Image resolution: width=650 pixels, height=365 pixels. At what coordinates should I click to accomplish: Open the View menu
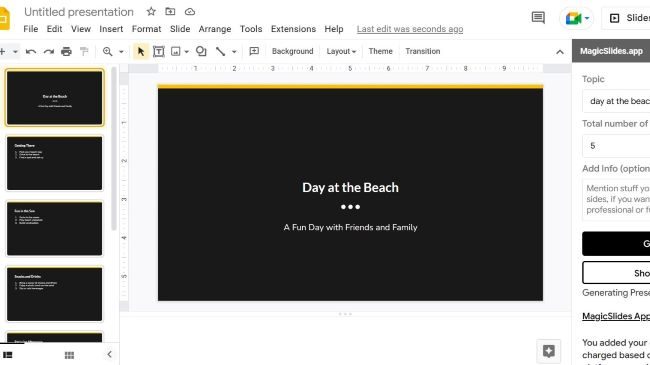pos(80,29)
